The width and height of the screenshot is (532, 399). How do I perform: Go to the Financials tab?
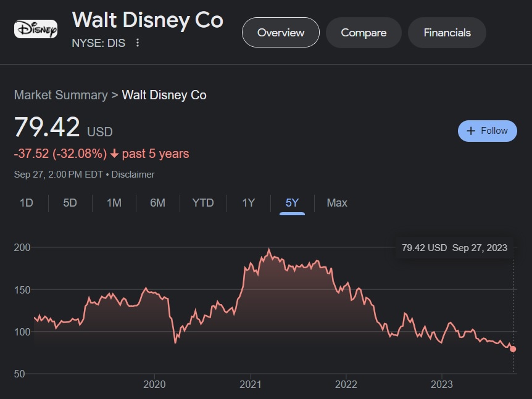(x=447, y=33)
